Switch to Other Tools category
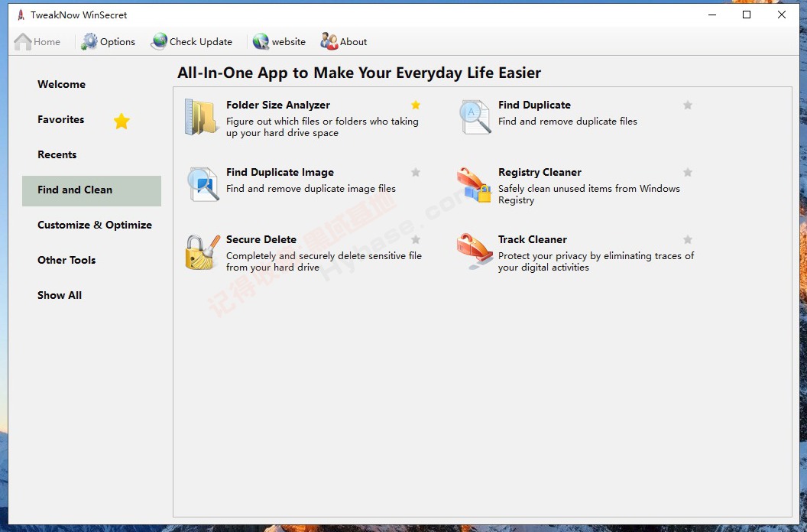The image size is (807, 532). (66, 260)
